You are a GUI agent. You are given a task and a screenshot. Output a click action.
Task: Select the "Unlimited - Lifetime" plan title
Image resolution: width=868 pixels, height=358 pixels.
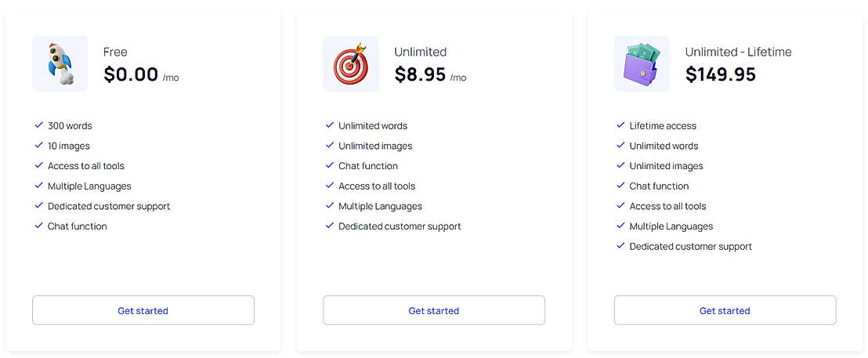pos(738,52)
